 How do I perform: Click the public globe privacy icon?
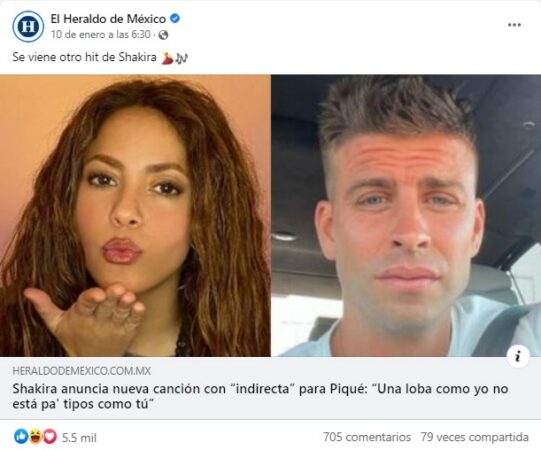pos(163,35)
